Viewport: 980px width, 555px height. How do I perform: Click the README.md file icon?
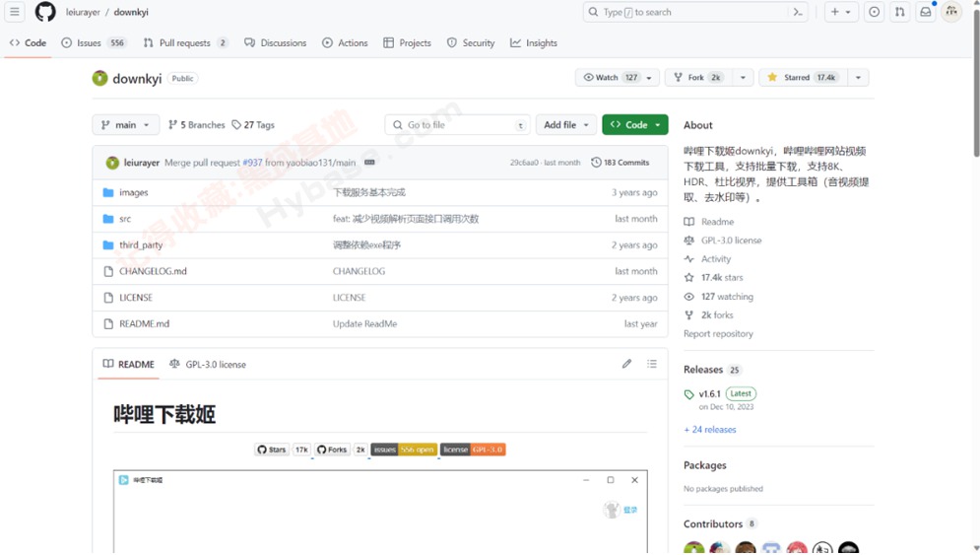(108, 324)
